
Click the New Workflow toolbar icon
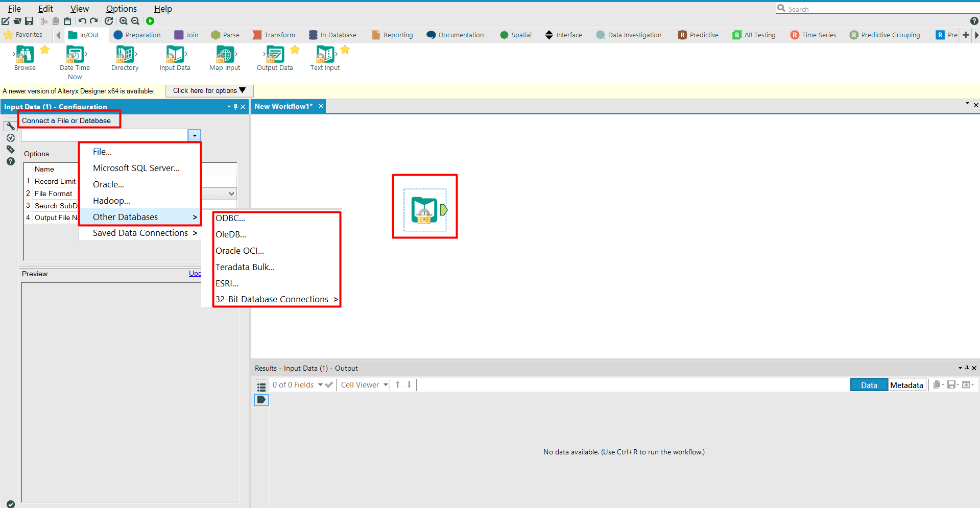pyautogui.click(x=6, y=21)
